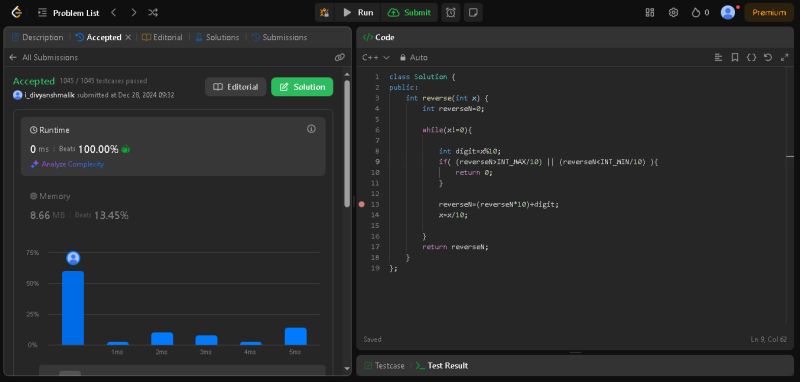Click on 'return reverseN;' code line
The image size is (800, 382).
455,247
